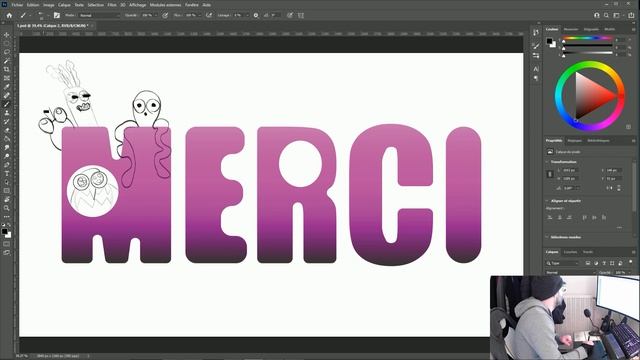Open the Character panel icon in dock
The image size is (640, 360).
(536, 69)
